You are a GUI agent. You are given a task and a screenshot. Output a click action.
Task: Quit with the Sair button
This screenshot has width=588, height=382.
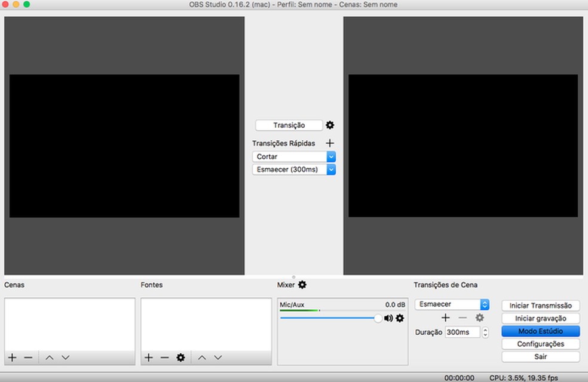click(540, 356)
